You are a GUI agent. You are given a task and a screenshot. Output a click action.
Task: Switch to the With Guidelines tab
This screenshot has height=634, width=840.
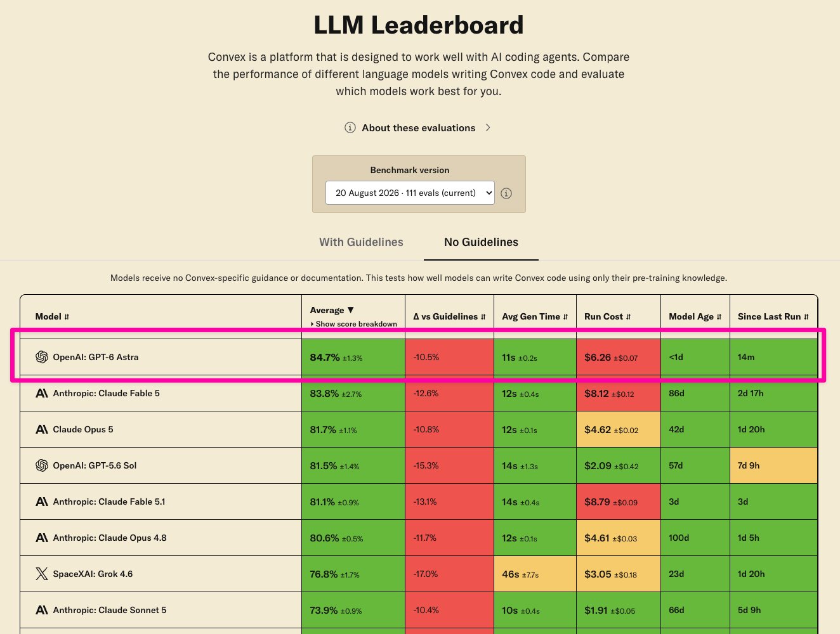pyautogui.click(x=361, y=242)
